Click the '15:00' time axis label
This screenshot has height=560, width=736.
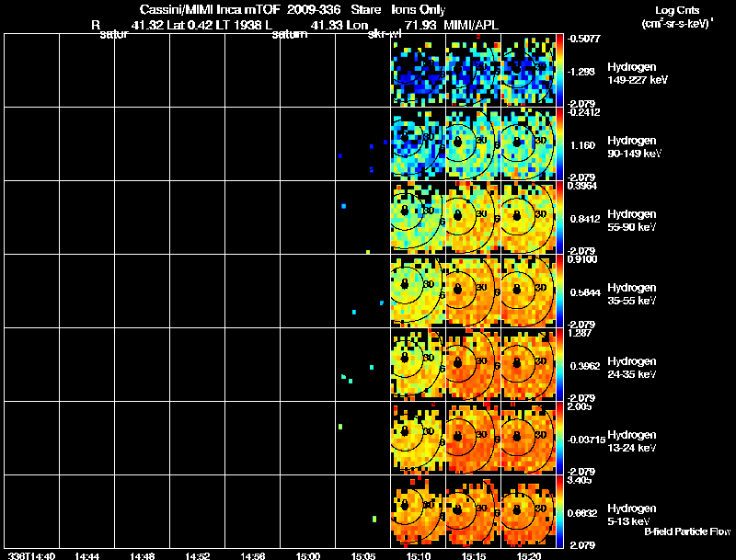pyautogui.click(x=308, y=555)
